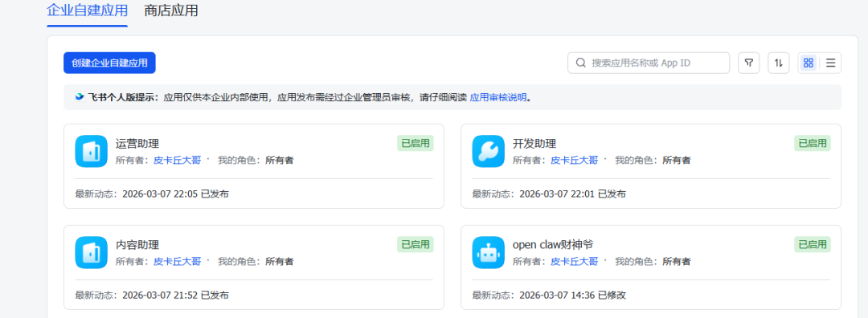868x318 pixels.
Task: Open the 运营助理 app icon
Action: tap(91, 151)
